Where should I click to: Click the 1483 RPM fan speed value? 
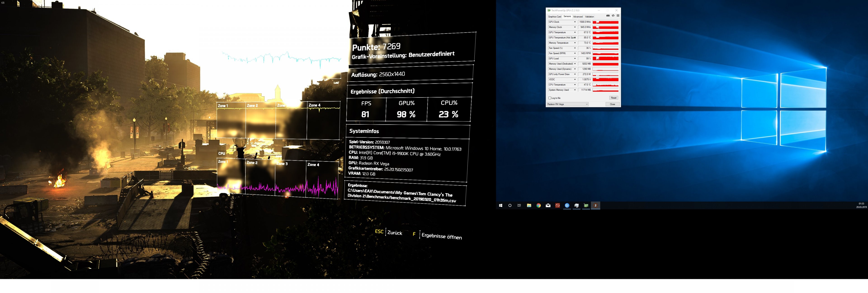point(585,53)
